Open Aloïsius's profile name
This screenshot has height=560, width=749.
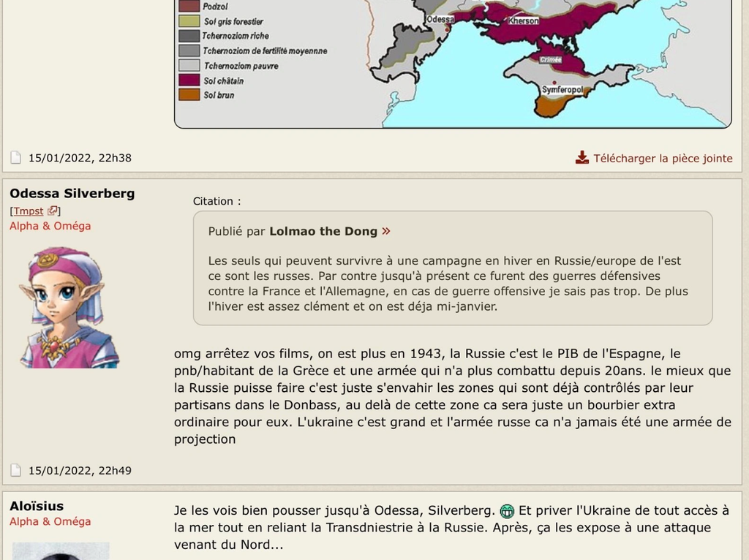click(x=37, y=506)
